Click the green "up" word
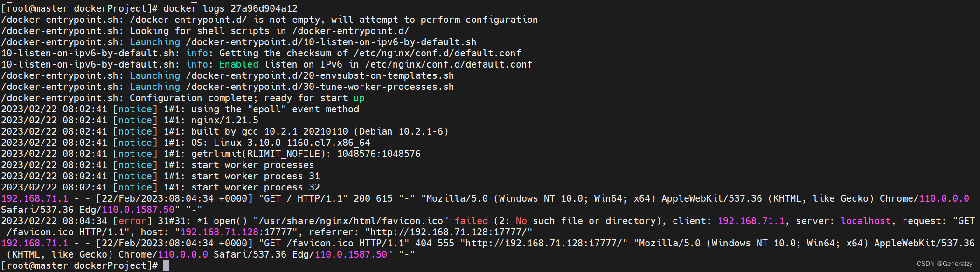 pos(359,98)
